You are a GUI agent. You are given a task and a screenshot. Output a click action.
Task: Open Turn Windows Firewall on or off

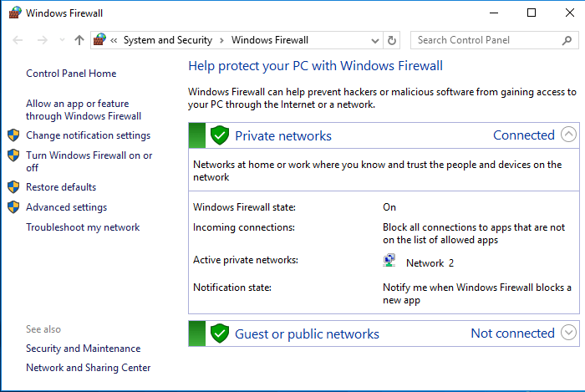[x=89, y=161]
